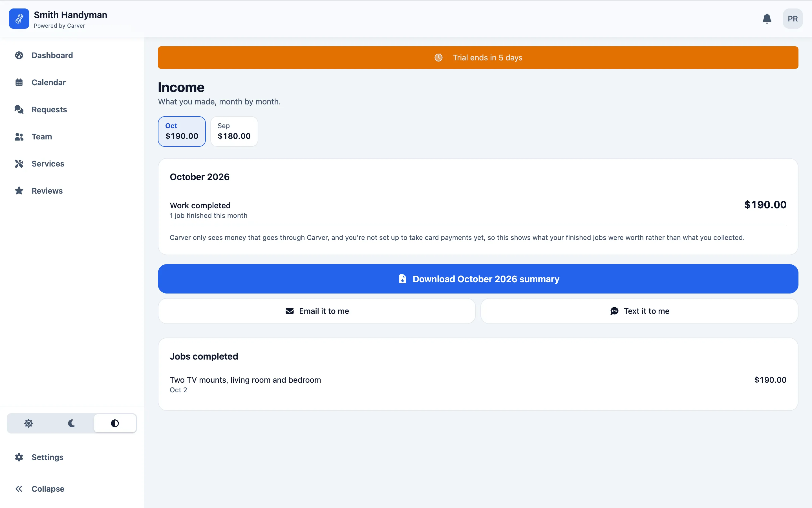Open the Calendar page
Viewport: 812px width, 508px height.
[72, 82]
